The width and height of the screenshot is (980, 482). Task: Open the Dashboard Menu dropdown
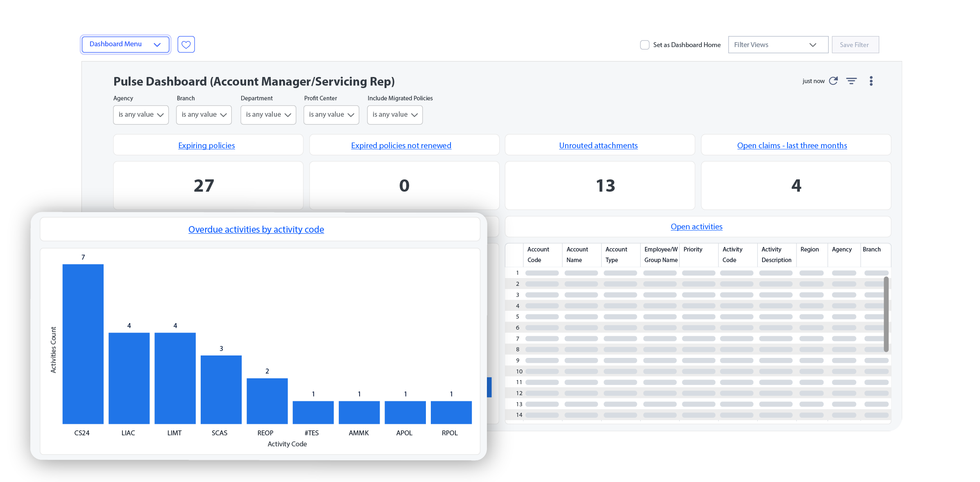(x=125, y=44)
